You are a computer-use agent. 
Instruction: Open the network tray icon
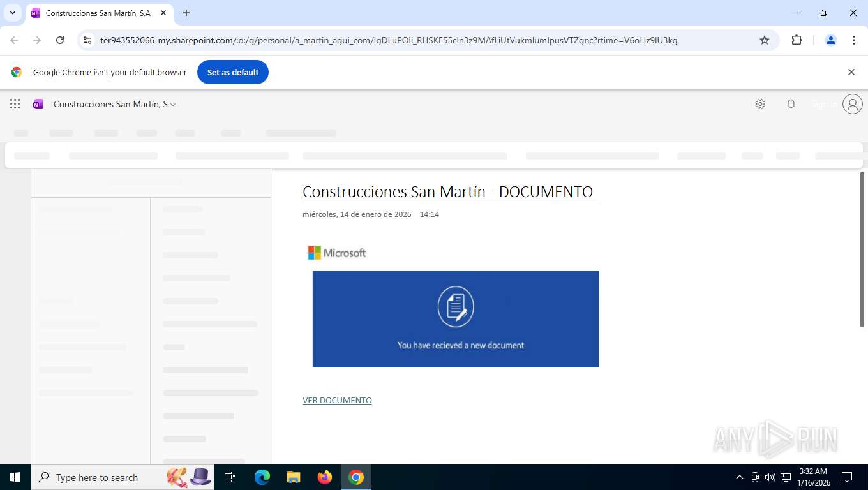pyautogui.click(x=786, y=477)
